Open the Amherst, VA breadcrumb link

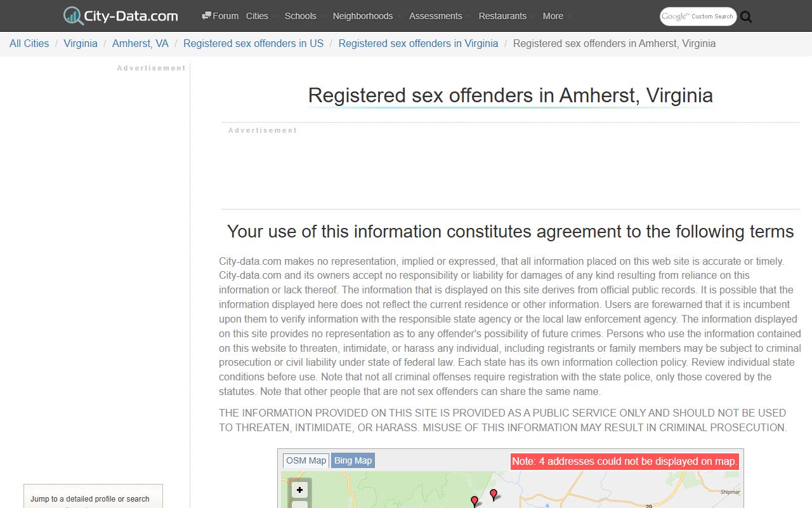140,43
